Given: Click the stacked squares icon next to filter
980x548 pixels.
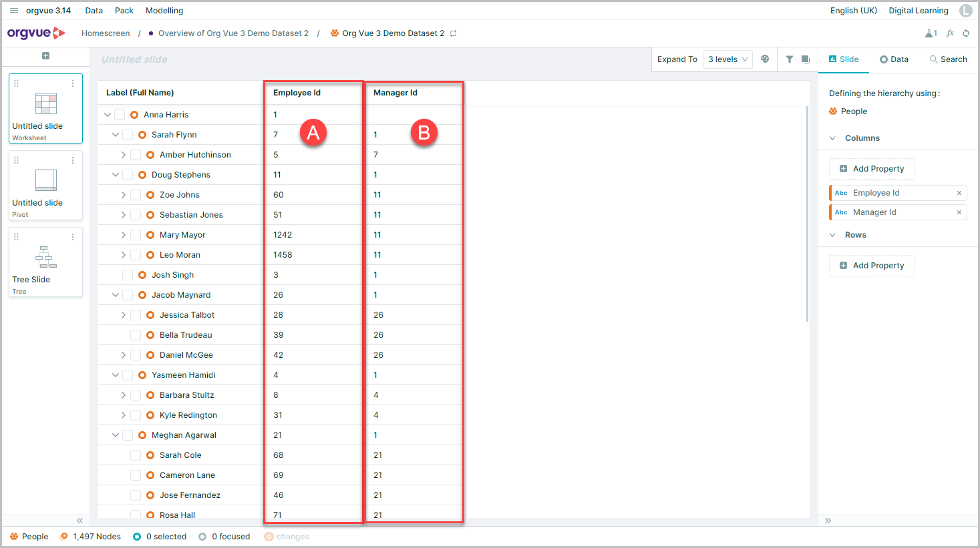Looking at the screenshot, I should click(x=806, y=59).
